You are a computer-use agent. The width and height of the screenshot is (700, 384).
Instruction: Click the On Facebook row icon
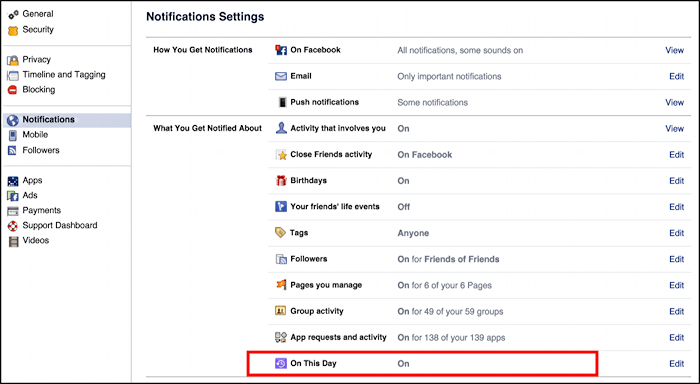coord(281,50)
